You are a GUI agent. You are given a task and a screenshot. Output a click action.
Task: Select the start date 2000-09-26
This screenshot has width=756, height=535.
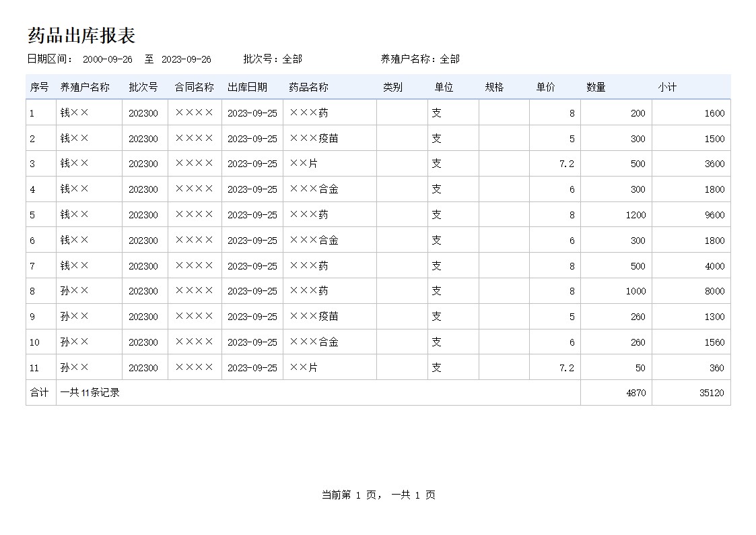coord(108,59)
